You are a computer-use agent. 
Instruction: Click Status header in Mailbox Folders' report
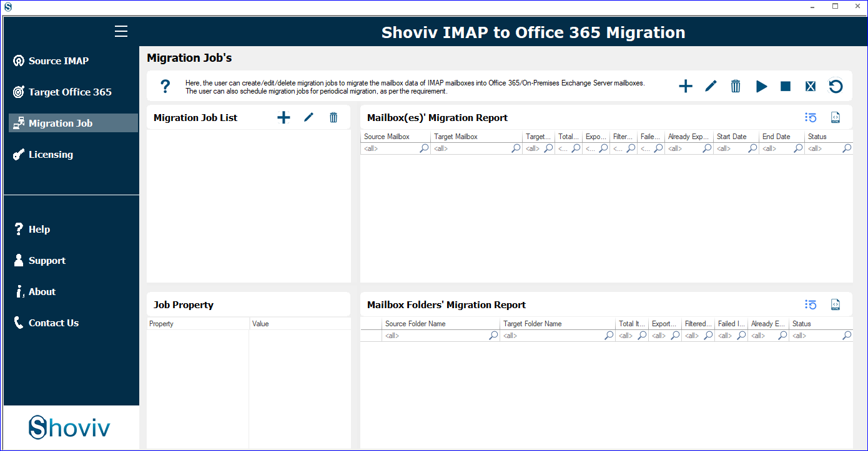821,324
